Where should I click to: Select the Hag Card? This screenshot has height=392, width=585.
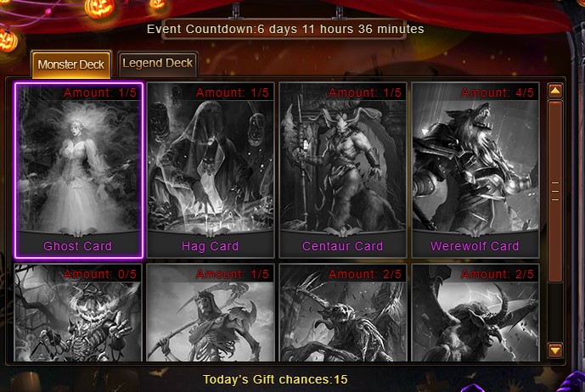click(211, 171)
